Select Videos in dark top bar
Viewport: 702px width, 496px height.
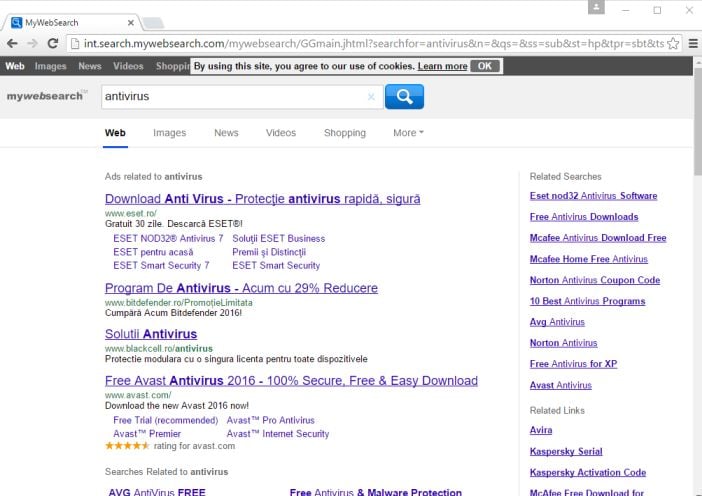(x=128, y=66)
